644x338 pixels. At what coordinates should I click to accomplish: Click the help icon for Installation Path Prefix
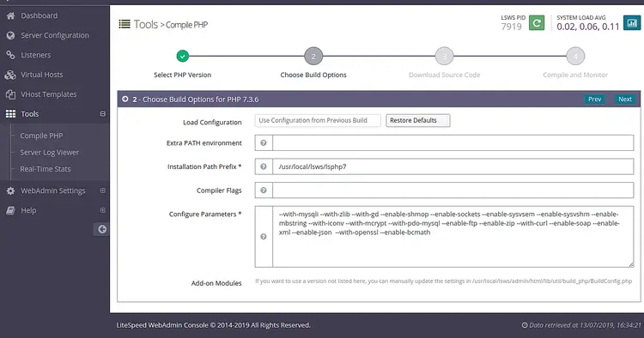[x=264, y=166]
